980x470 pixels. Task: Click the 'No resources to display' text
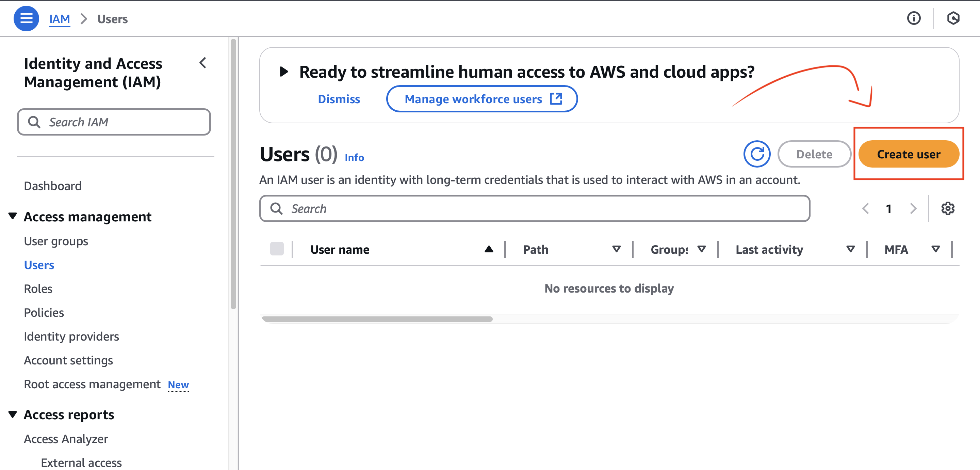click(x=609, y=289)
